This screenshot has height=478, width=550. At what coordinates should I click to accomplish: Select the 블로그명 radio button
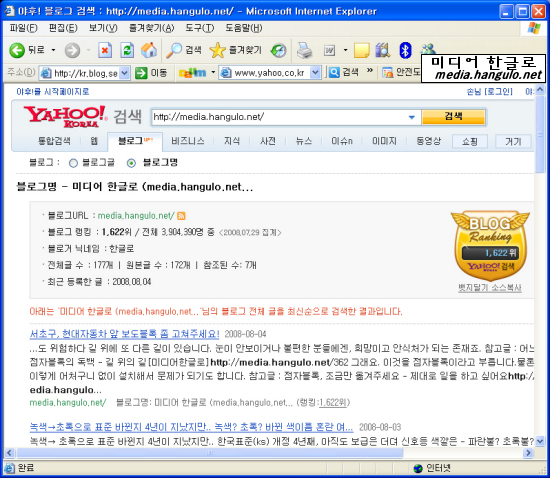pyautogui.click(x=131, y=163)
